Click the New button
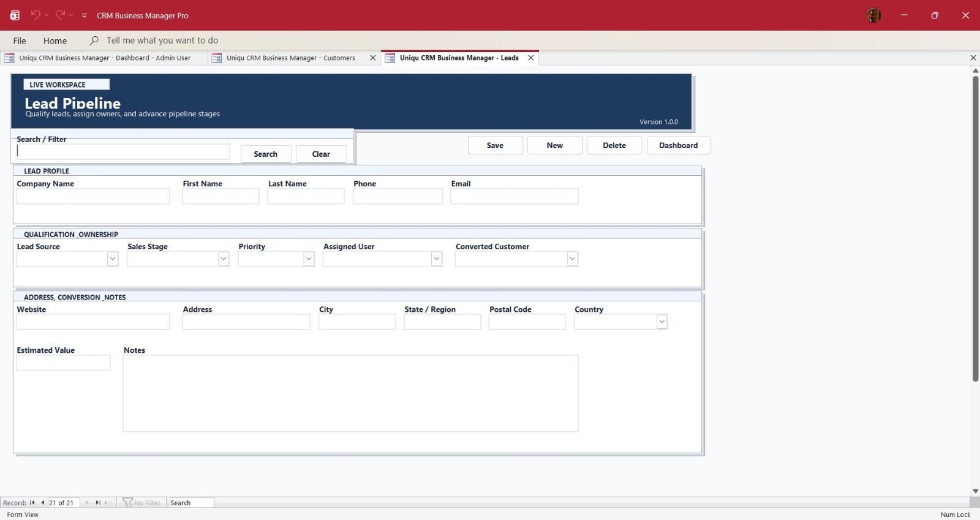Image resolution: width=980 pixels, height=520 pixels. point(555,145)
